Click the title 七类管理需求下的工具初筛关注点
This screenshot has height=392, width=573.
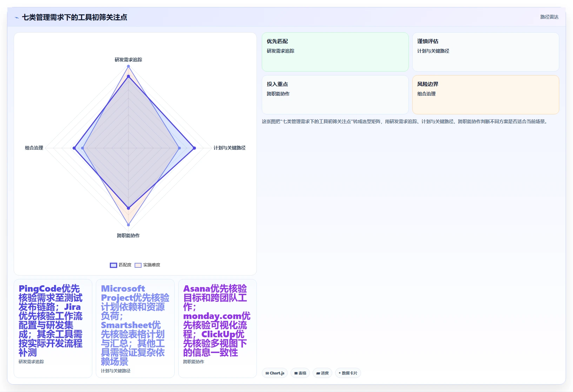pos(74,17)
